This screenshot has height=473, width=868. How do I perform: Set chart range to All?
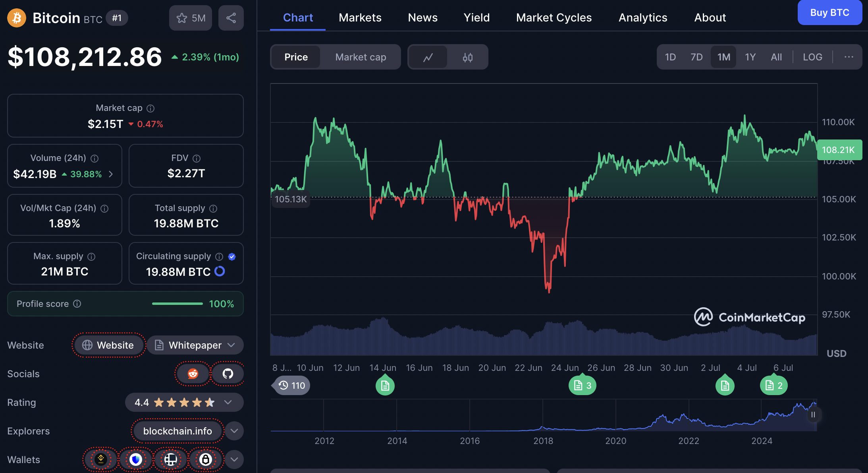[776, 57]
